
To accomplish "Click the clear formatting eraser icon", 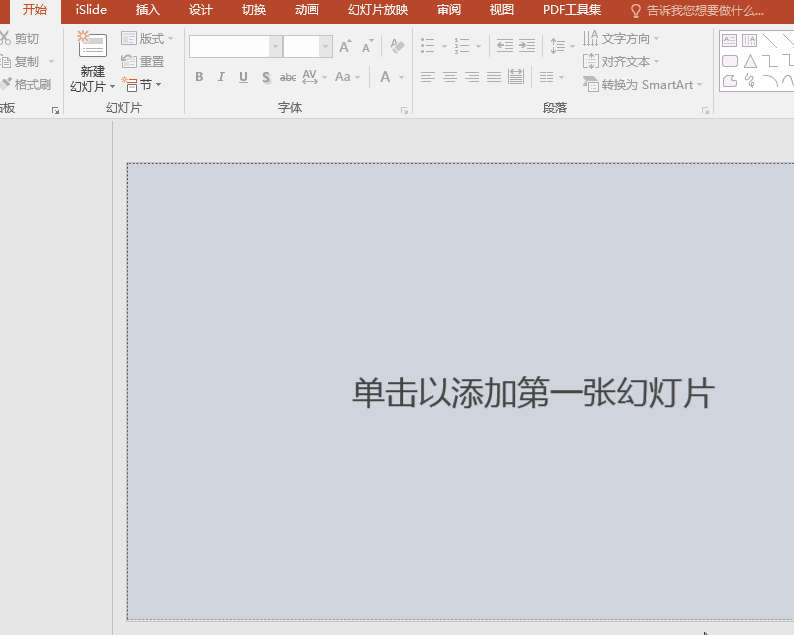I will pos(397,47).
